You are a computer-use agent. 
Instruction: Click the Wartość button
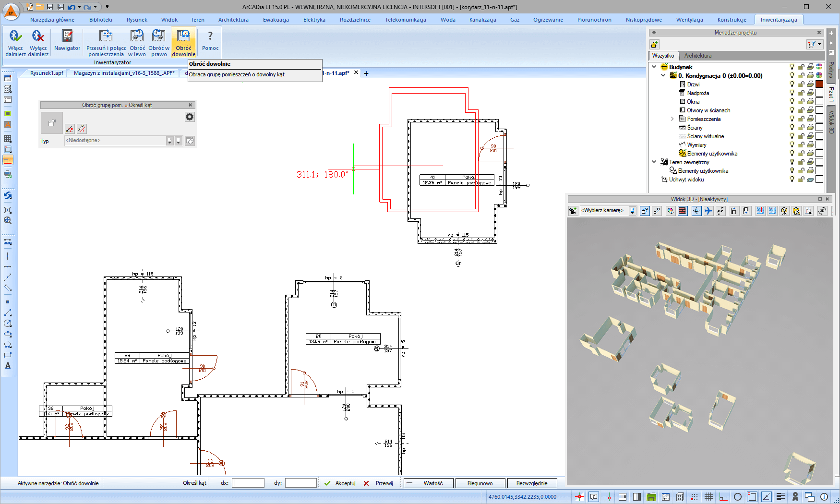pos(428,483)
